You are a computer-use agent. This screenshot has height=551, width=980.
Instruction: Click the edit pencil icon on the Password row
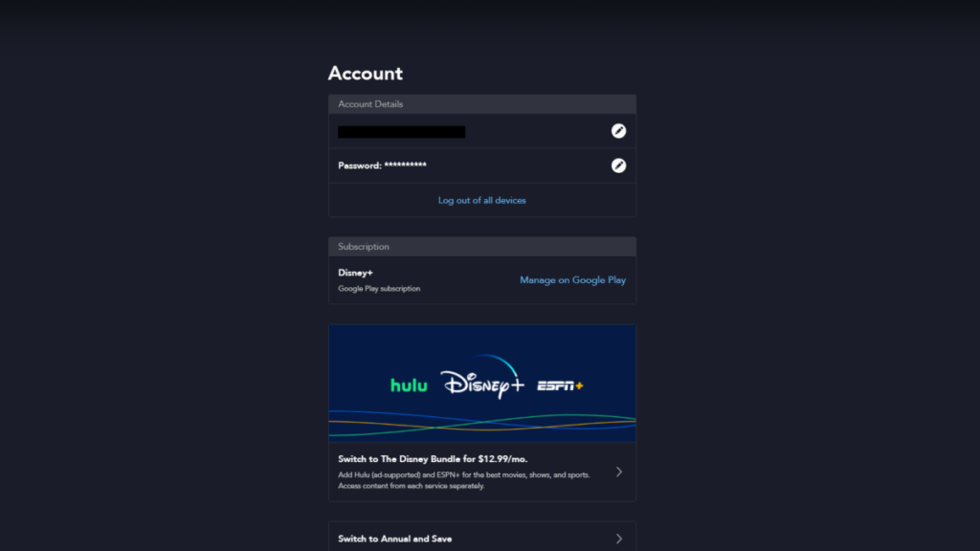[x=618, y=165]
